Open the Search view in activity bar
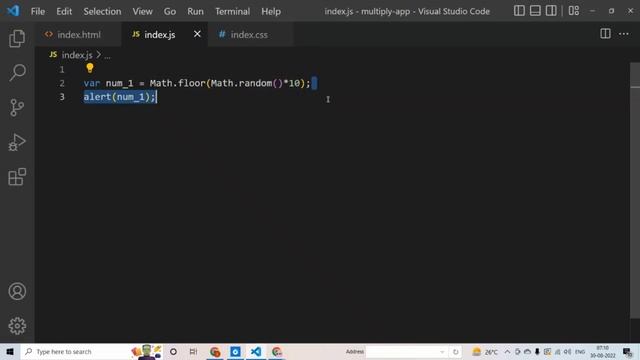This screenshot has width=640, height=360. click(17, 73)
